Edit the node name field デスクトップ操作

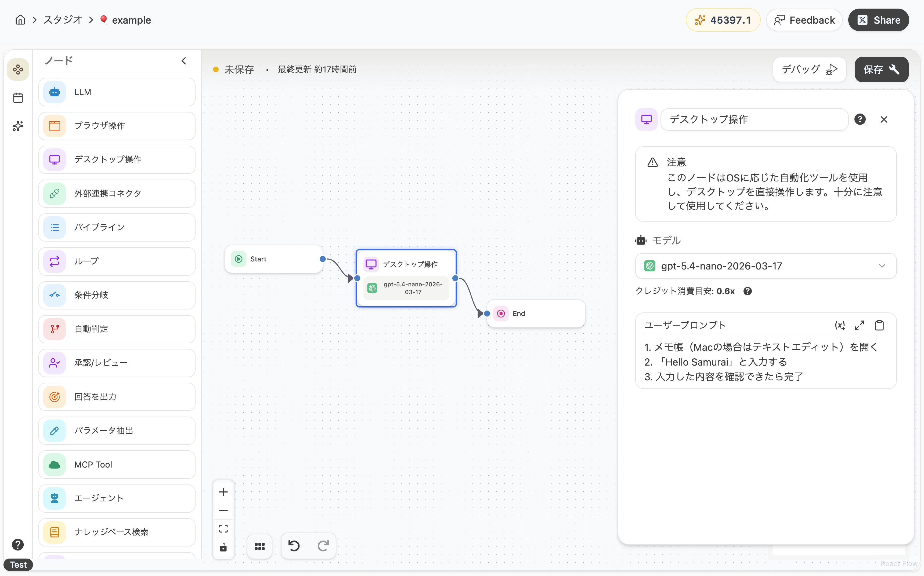click(x=754, y=120)
